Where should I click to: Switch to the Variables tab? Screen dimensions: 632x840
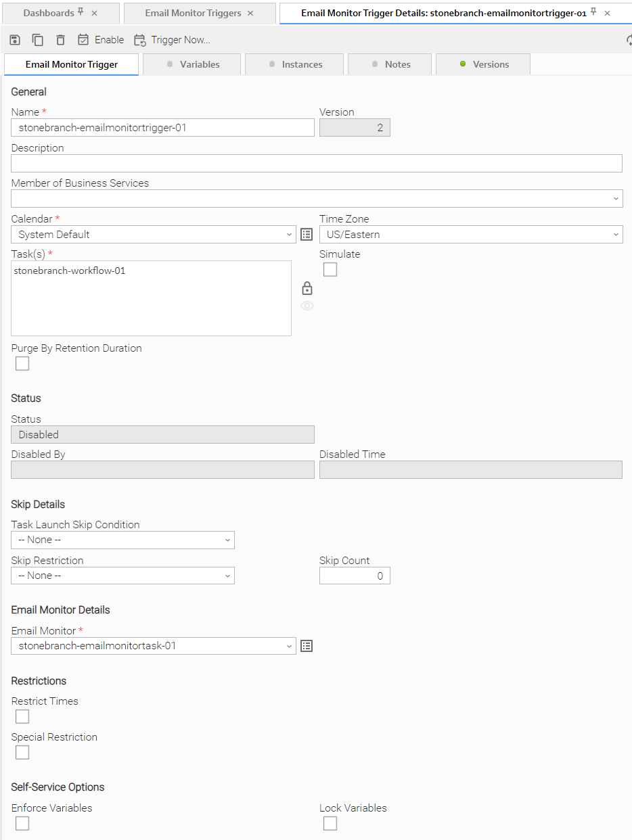point(193,64)
